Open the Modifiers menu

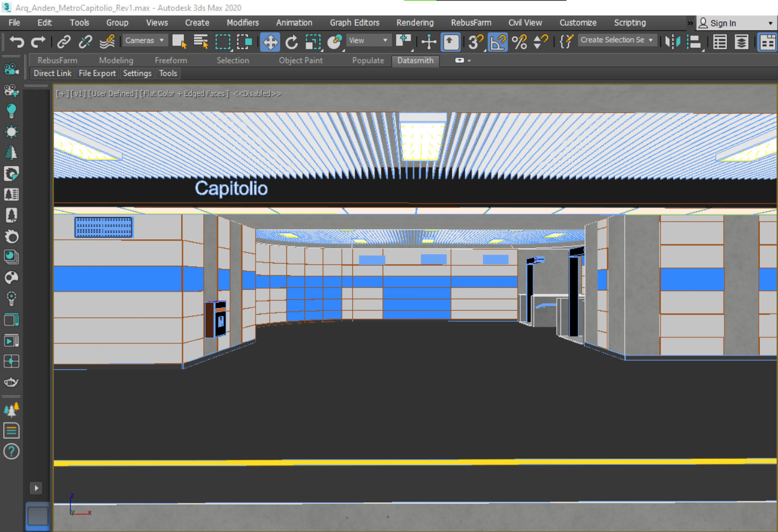coord(243,23)
